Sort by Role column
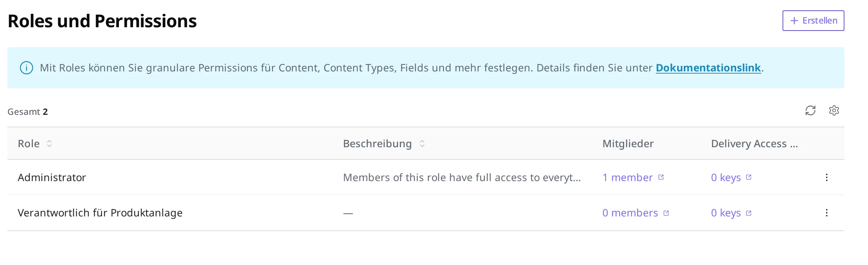This screenshot has width=868, height=265. (x=49, y=144)
